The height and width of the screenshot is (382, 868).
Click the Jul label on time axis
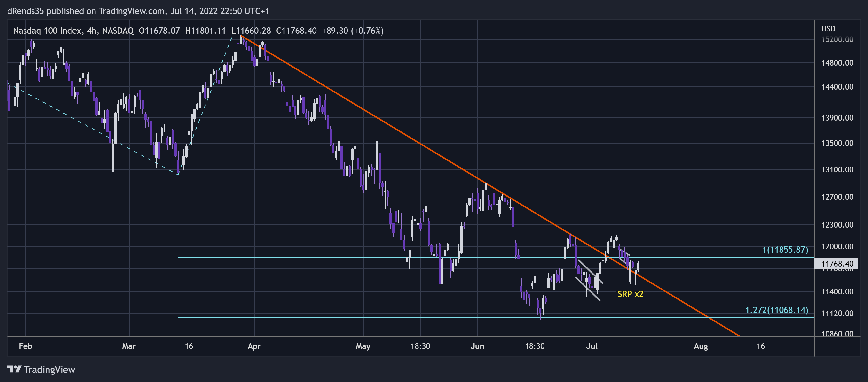click(x=592, y=346)
